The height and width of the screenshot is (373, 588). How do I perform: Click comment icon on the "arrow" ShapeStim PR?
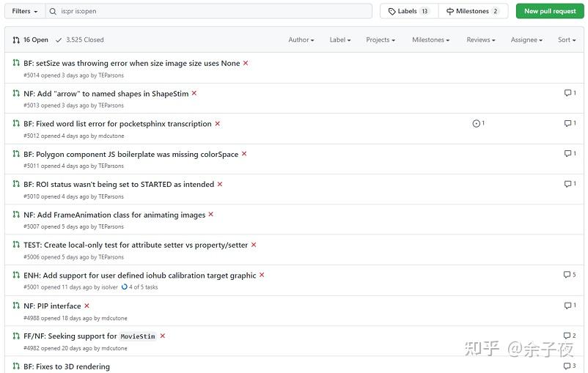point(567,93)
